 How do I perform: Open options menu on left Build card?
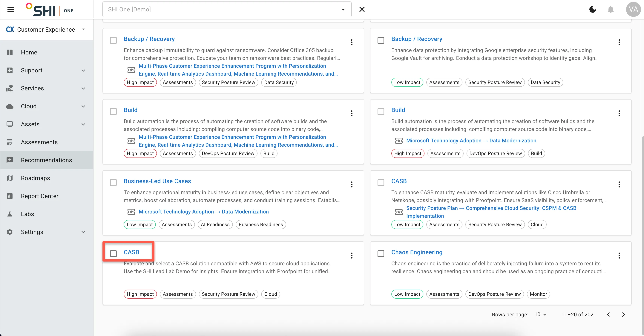coord(352,113)
